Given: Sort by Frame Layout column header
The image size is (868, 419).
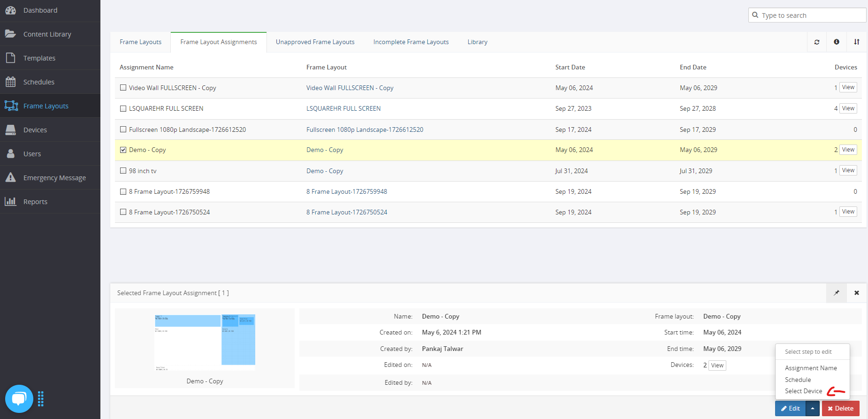Looking at the screenshot, I should (x=327, y=67).
